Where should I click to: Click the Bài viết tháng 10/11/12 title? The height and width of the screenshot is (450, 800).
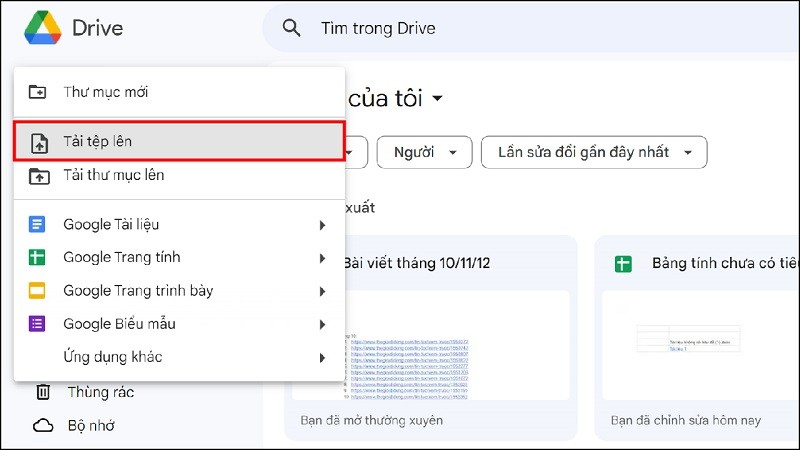[416, 263]
